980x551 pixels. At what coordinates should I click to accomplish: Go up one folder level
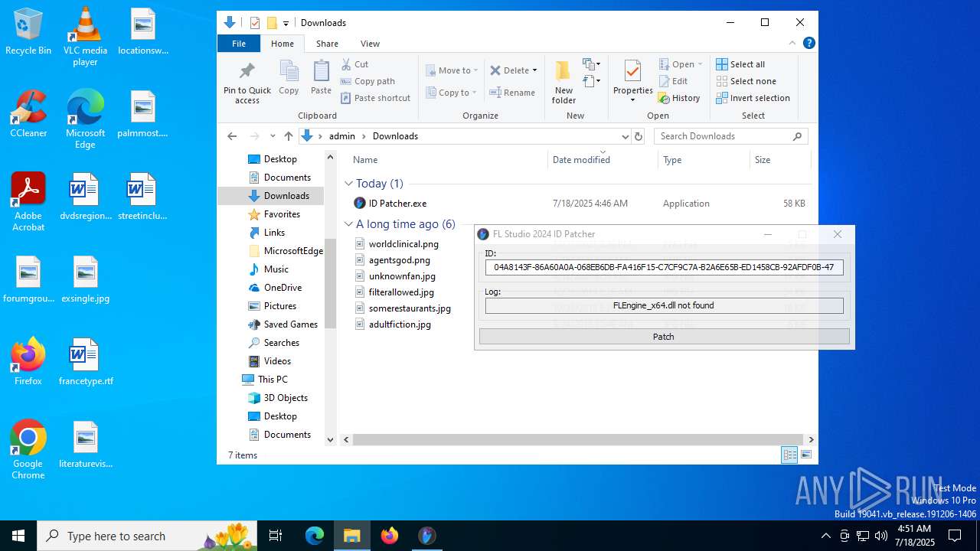(288, 136)
